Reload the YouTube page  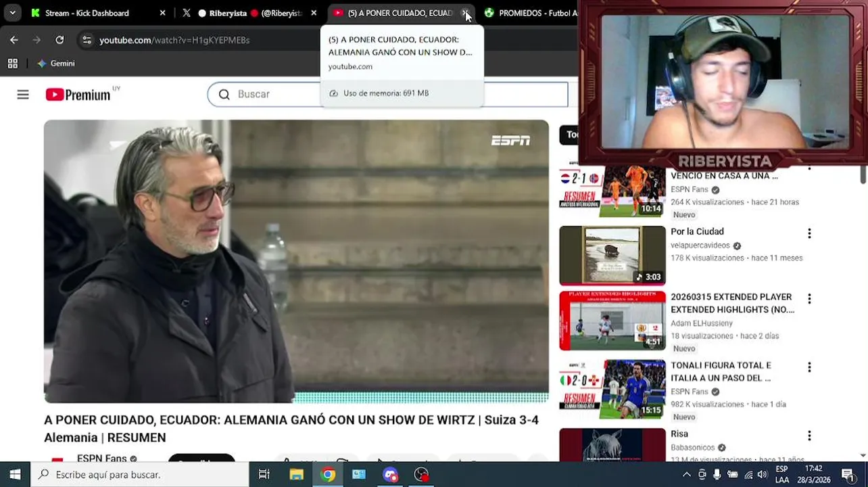pos(59,40)
